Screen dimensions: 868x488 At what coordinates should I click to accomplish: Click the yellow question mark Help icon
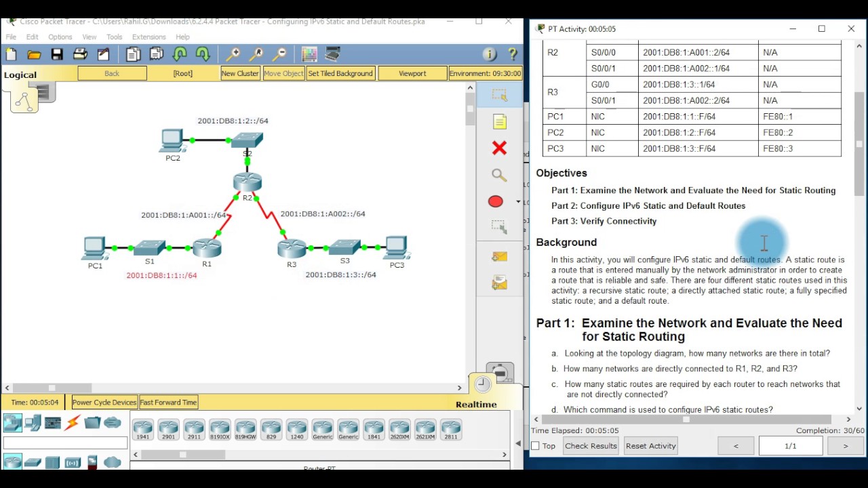tap(513, 54)
